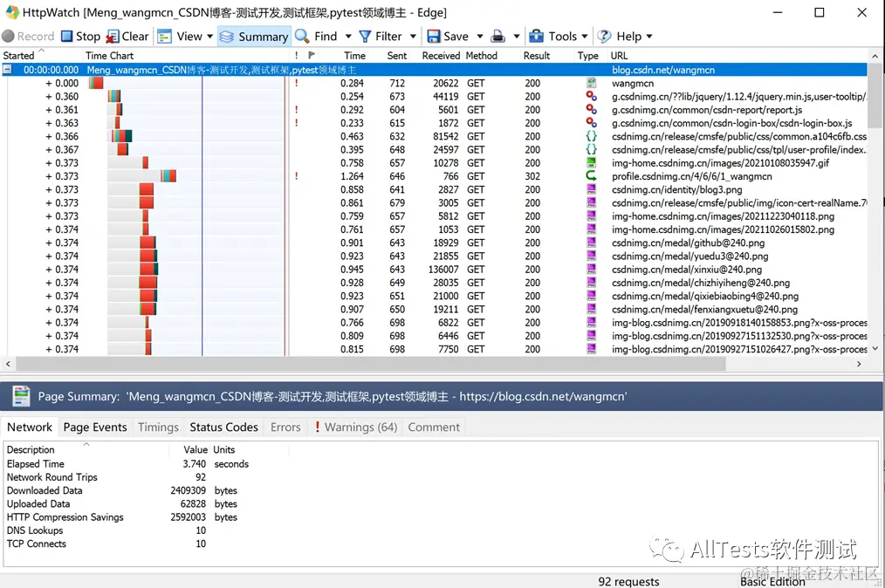Click the image icon for github@240.png row
This screenshot has width=885, height=588.
click(x=591, y=243)
